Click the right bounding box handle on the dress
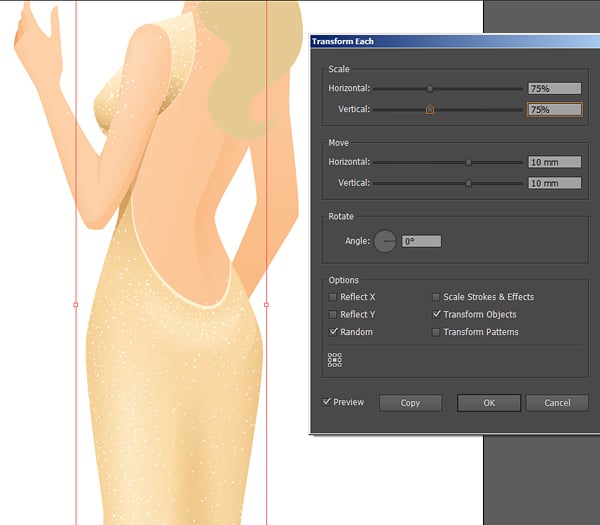The image size is (600, 525). pyautogui.click(x=266, y=304)
